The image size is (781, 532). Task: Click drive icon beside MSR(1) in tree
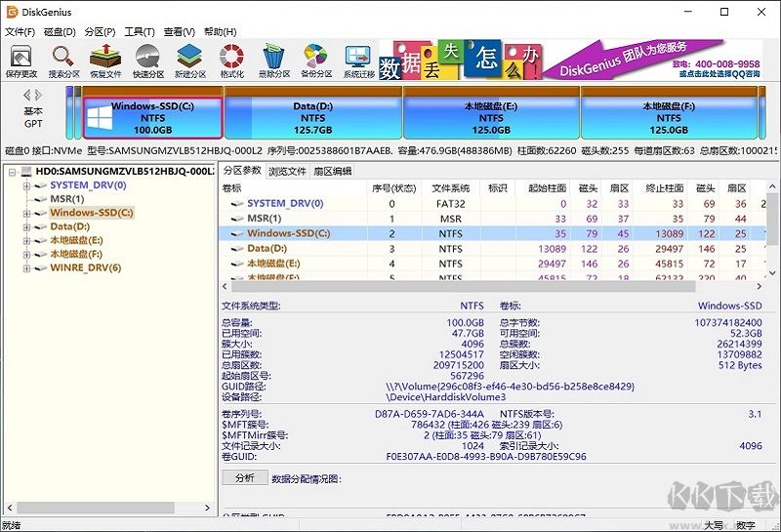pos(40,199)
